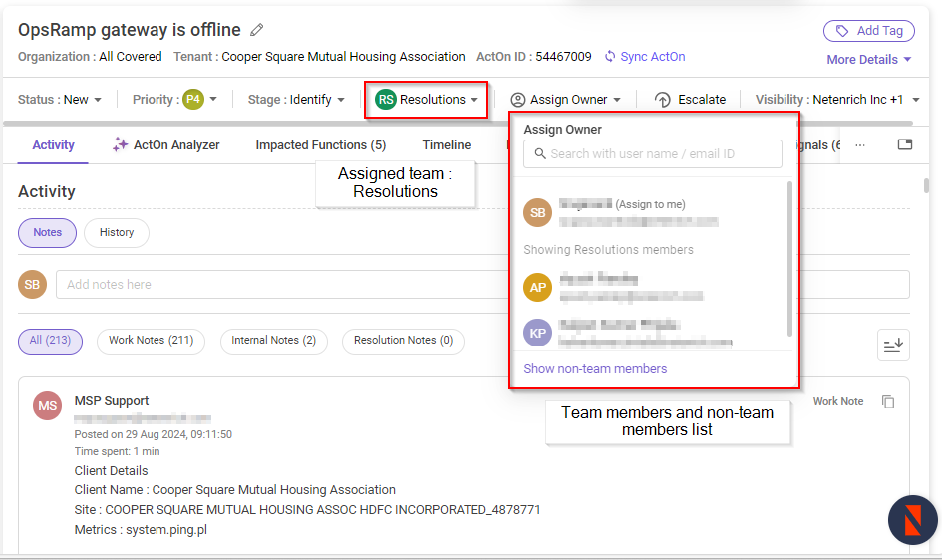Screen dimensions: 942x560
Task: Click the SB avatar beside notes field
Action: tap(33, 285)
